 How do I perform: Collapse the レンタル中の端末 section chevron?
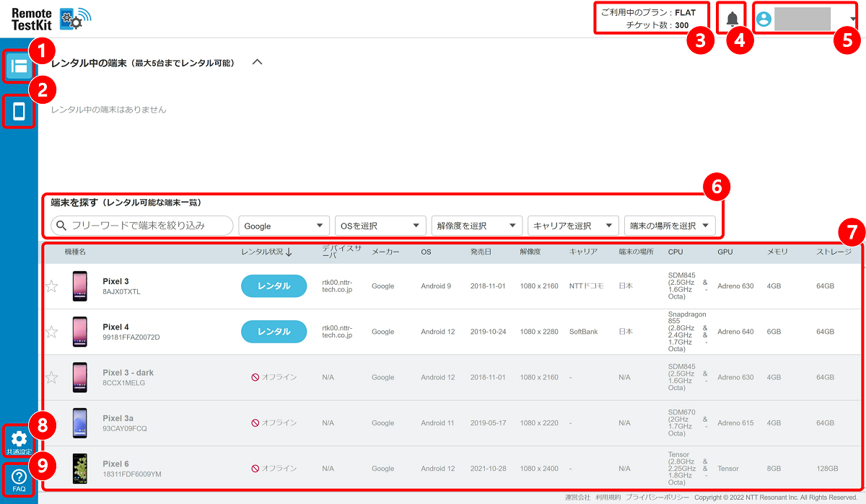[x=257, y=62]
